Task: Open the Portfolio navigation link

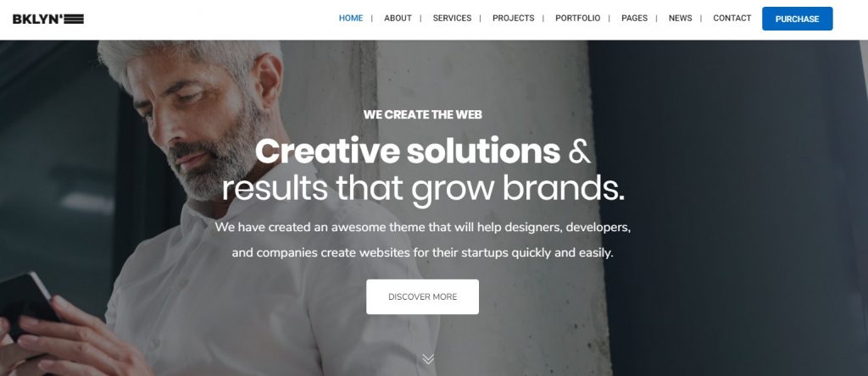Action: click(x=578, y=19)
